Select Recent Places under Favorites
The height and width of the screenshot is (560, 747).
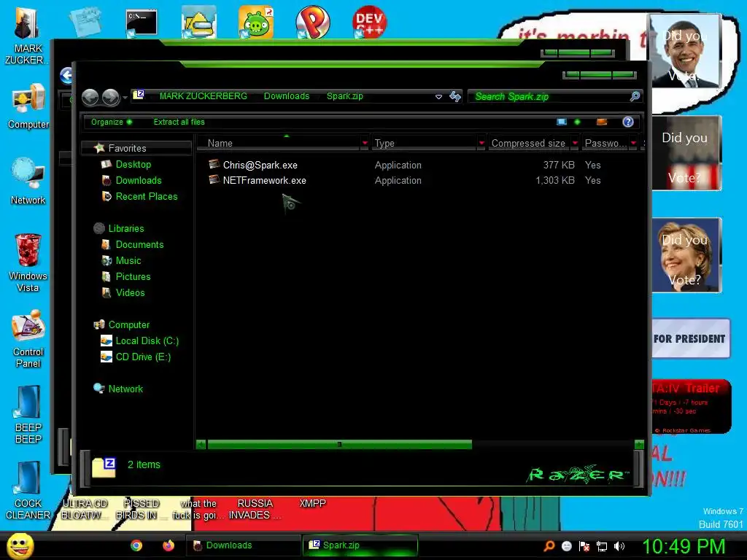tap(146, 196)
